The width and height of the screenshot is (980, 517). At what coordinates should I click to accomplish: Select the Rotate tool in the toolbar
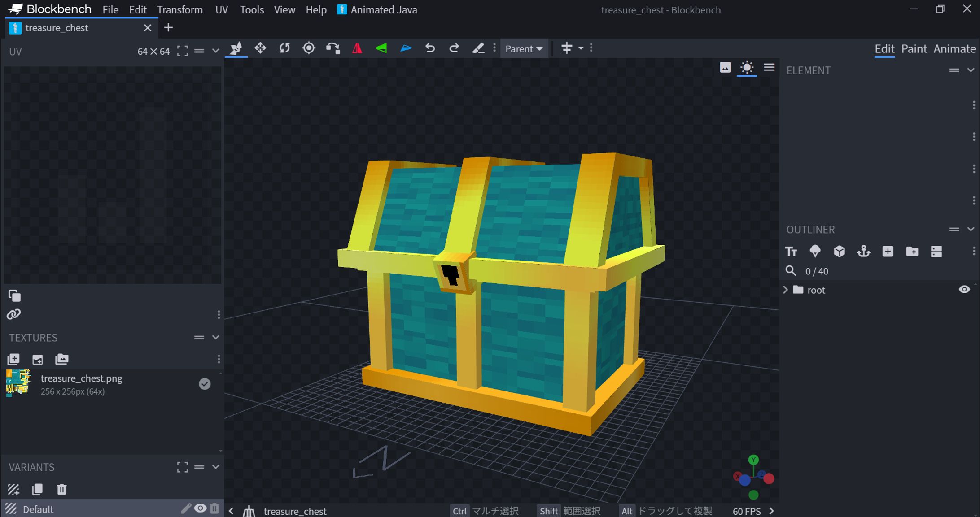pos(284,48)
